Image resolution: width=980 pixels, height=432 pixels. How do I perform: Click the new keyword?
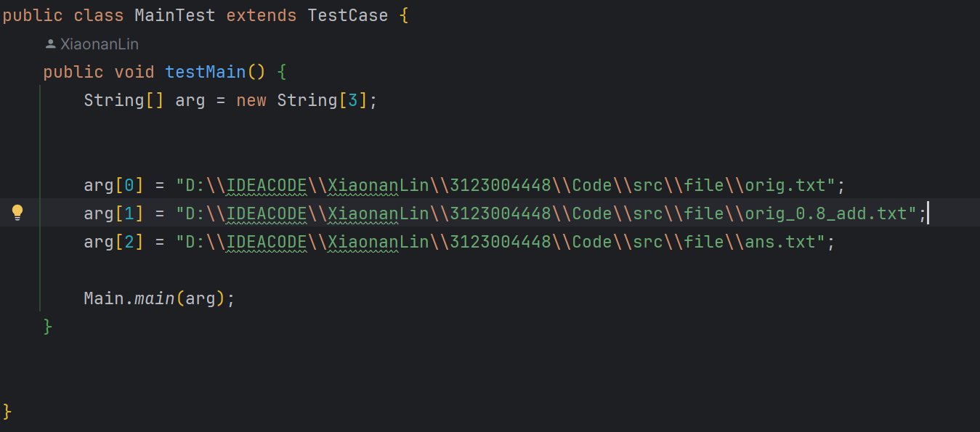click(x=251, y=100)
